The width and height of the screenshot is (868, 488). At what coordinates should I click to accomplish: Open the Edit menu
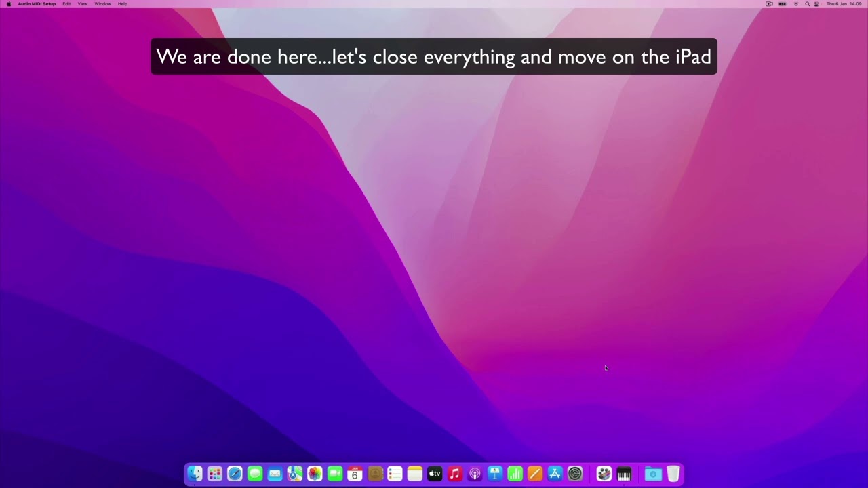[x=66, y=4]
